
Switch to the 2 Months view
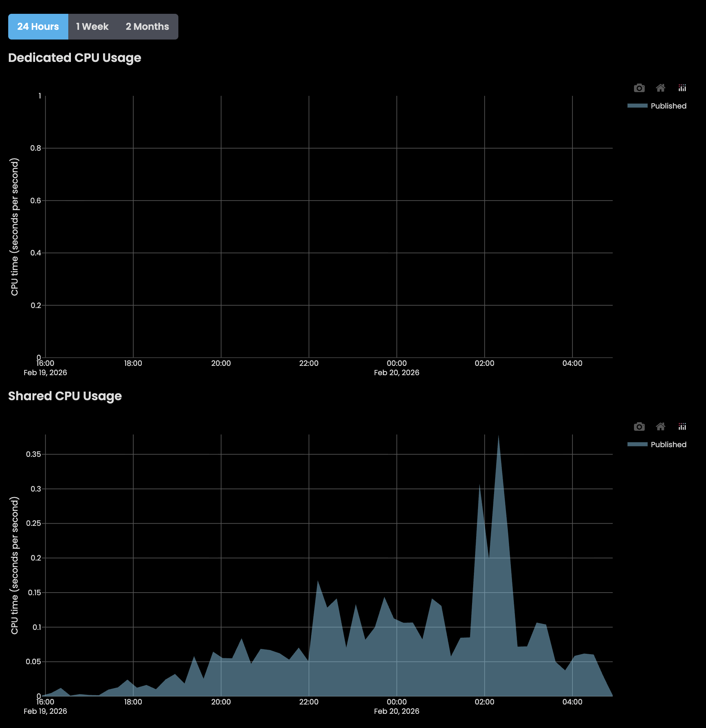(x=147, y=26)
